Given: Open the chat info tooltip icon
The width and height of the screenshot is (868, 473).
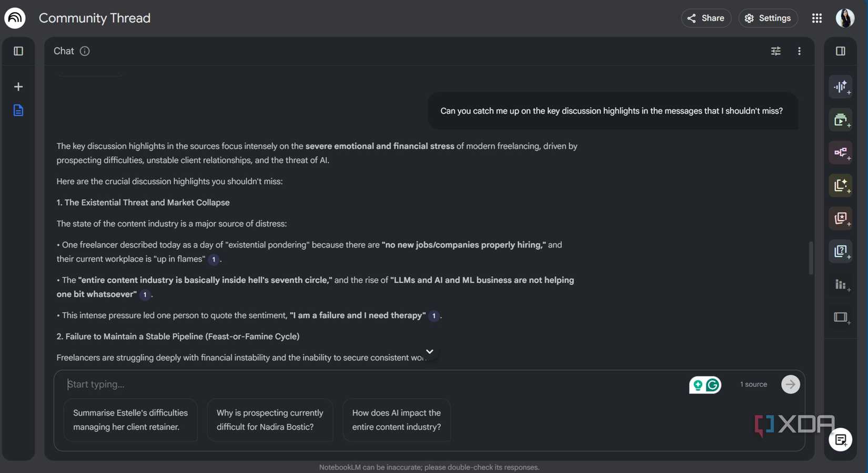Looking at the screenshot, I should [85, 50].
